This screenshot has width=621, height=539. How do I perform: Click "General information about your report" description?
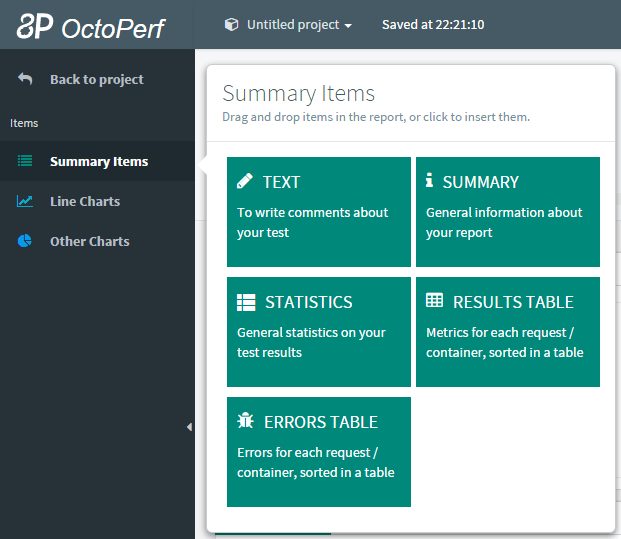pos(504,223)
